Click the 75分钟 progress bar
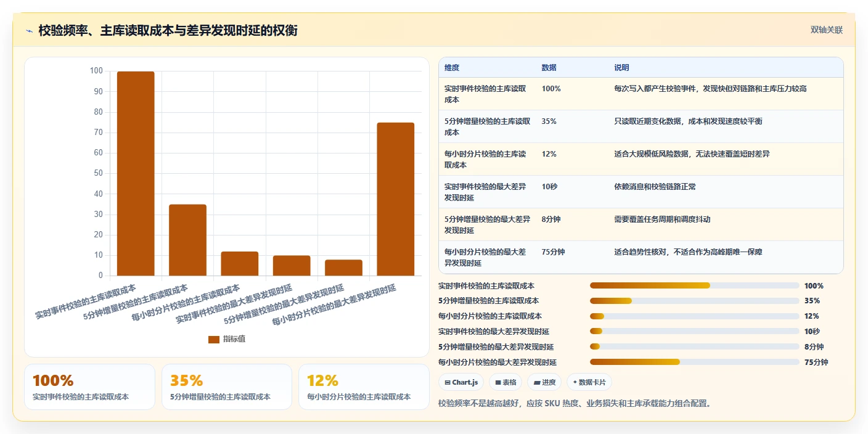The height and width of the screenshot is (434, 868). [695, 362]
